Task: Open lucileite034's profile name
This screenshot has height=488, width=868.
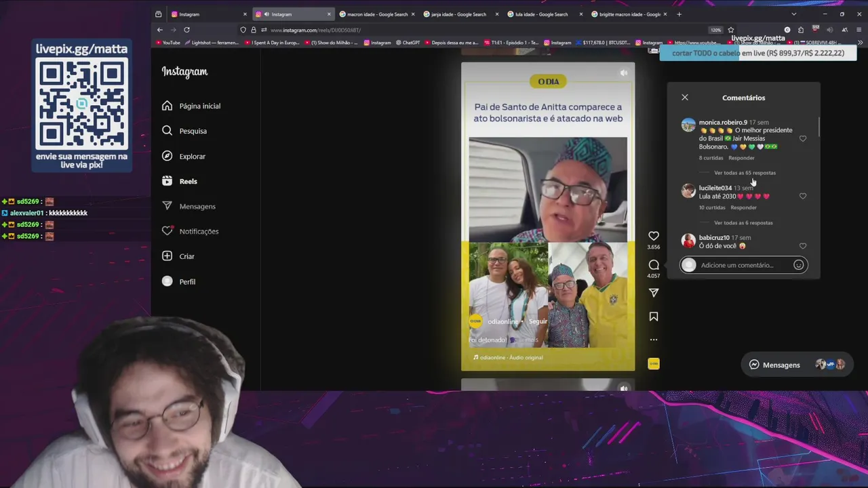Action: 715,188
